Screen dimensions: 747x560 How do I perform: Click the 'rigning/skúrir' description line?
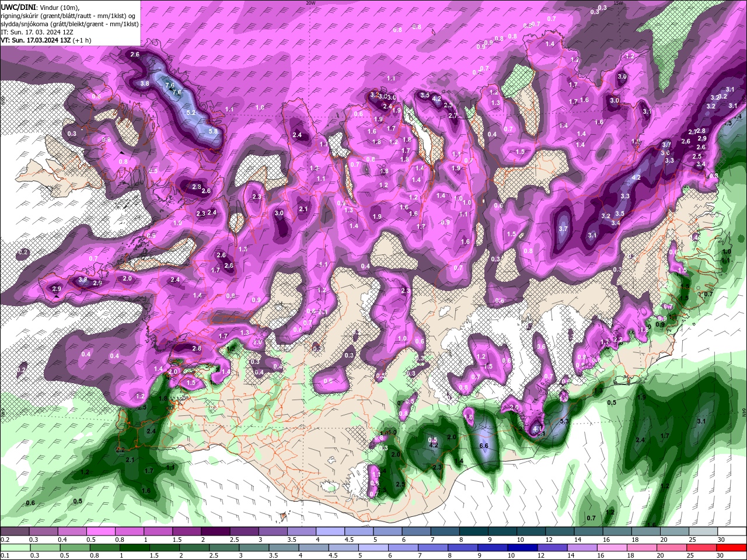coord(69,16)
